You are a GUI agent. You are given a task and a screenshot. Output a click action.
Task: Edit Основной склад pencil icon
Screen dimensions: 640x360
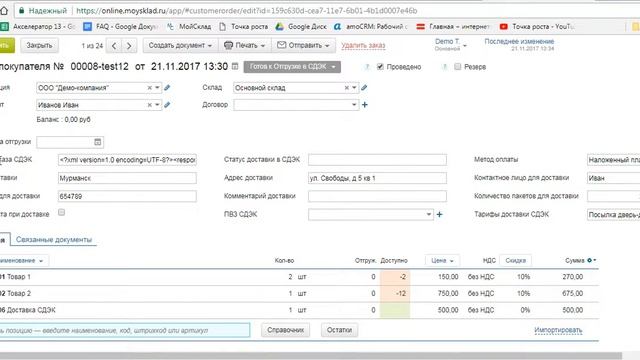point(364,88)
